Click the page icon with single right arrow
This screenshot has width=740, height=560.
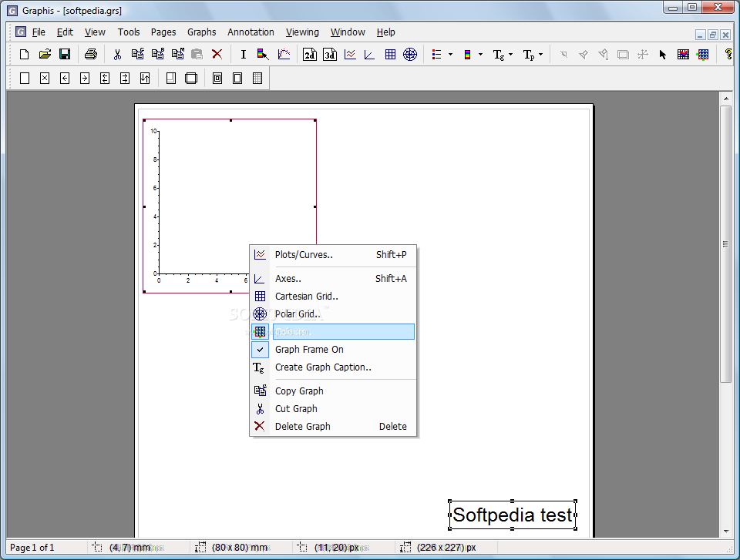(x=85, y=79)
